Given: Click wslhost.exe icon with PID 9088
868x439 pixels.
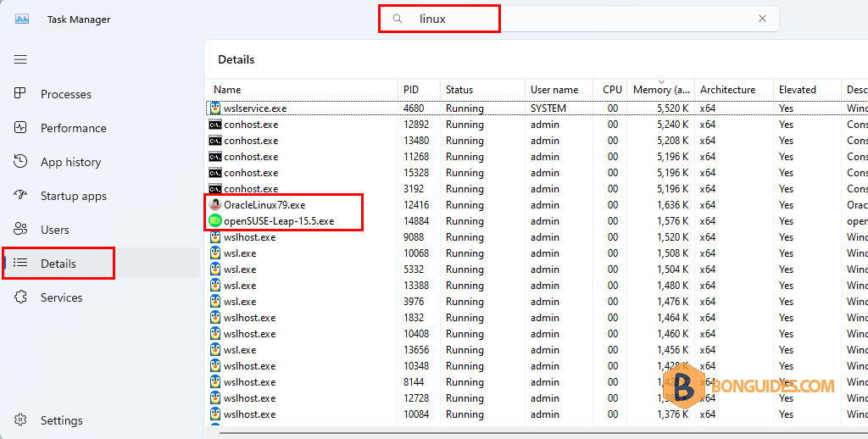Looking at the screenshot, I should coord(215,237).
